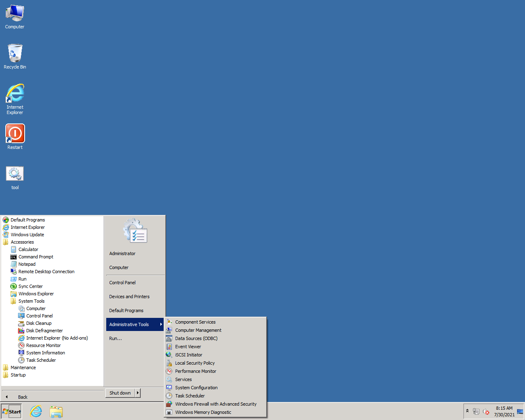Collapse the Accessories folder
Image resolution: width=525 pixels, height=420 pixels.
click(22, 242)
